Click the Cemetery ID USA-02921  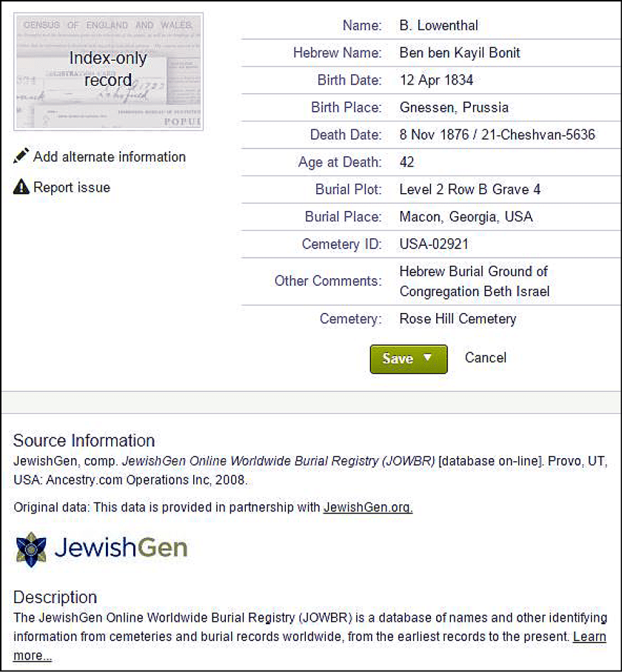click(434, 244)
